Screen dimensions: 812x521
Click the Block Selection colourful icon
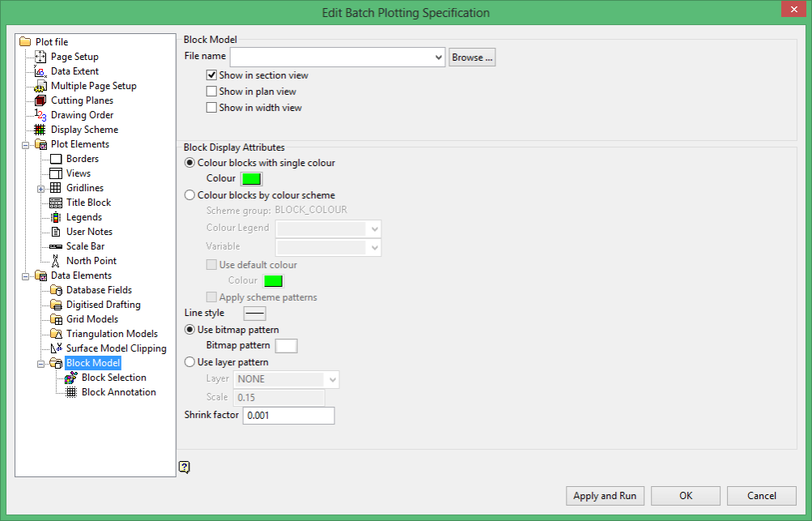71,378
